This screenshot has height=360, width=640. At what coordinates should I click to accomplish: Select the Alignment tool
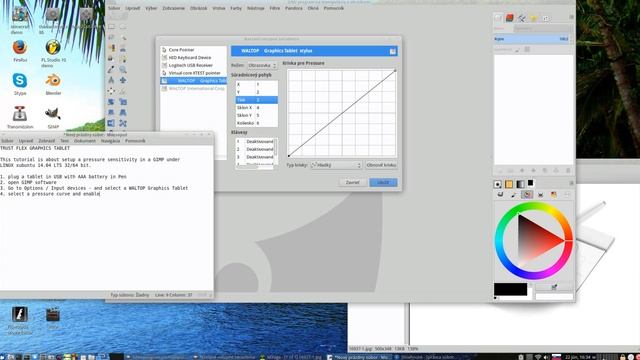click(111, 91)
